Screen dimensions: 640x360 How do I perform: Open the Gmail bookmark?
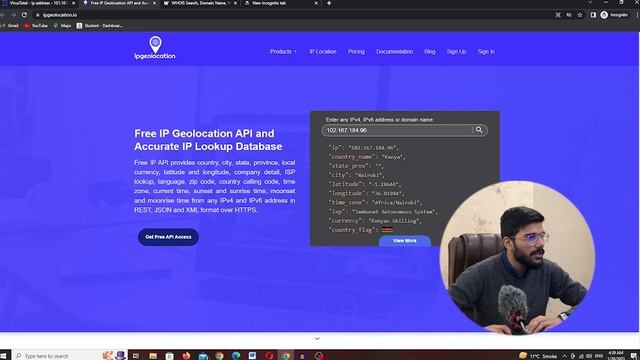pyautogui.click(x=10, y=25)
